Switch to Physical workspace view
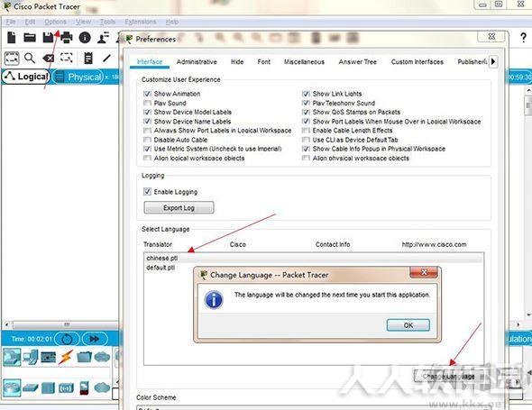 (78, 77)
